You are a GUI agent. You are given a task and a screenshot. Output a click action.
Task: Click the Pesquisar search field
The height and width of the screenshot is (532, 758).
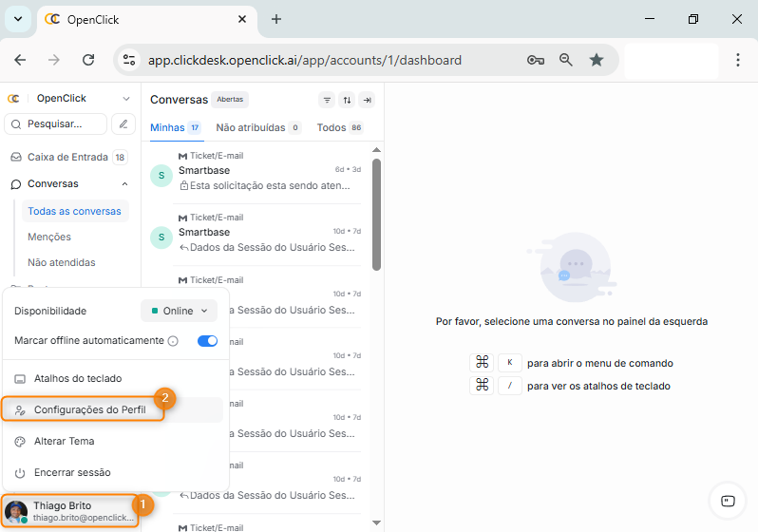coord(57,123)
